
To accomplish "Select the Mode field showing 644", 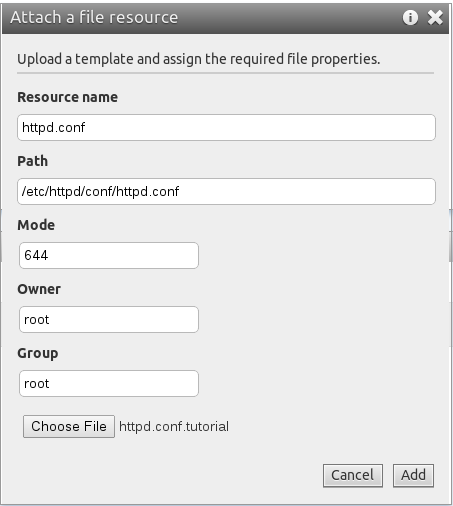I will tap(109, 255).
